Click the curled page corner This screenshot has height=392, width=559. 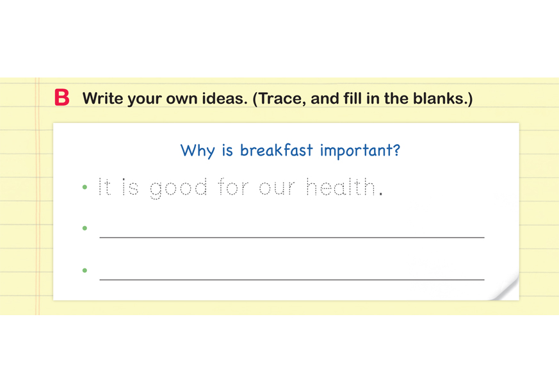(506, 288)
